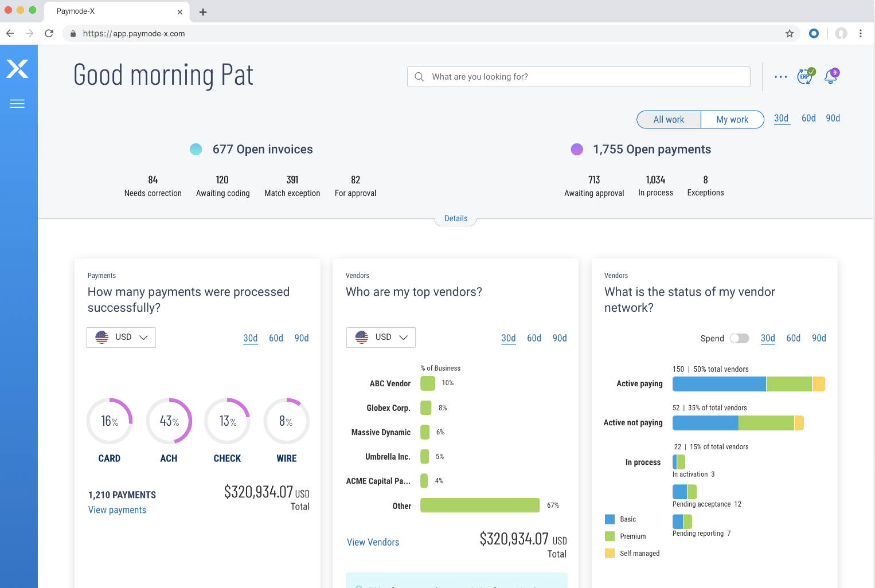
Task: Click the ERP sync status icon
Action: point(806,76)
